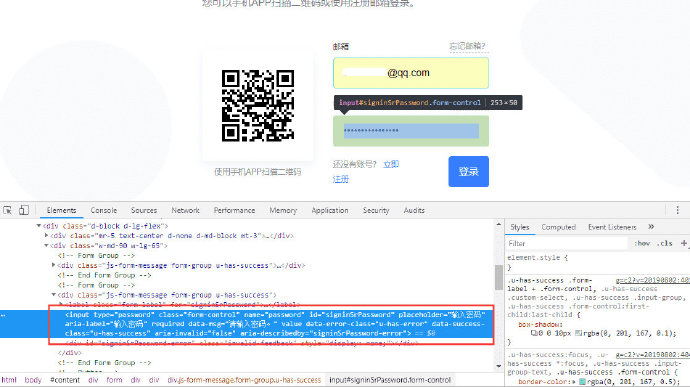Toggle the device toolbar icon
Screen dimensions: 690x387
(x=24, y=210)
